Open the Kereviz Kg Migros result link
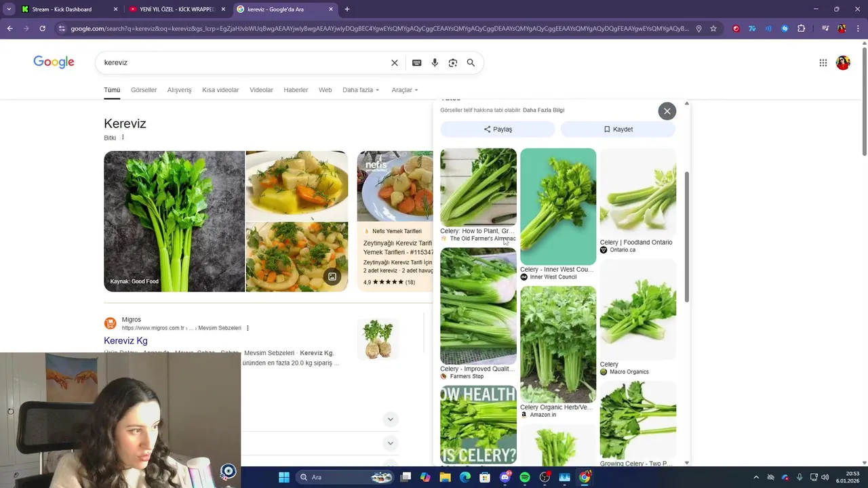This screenshot has width=868, height=488. click(125, 341)
